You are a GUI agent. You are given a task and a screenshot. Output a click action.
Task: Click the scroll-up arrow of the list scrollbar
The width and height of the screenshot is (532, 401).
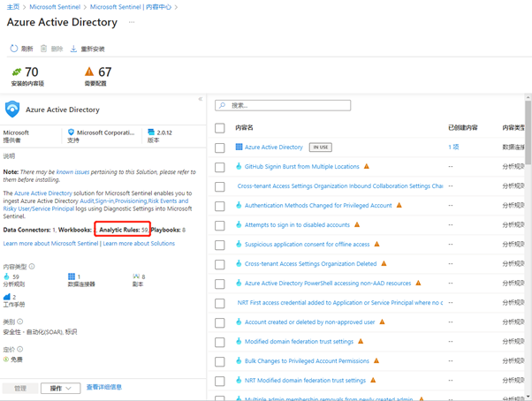click(x=528, y=97)
